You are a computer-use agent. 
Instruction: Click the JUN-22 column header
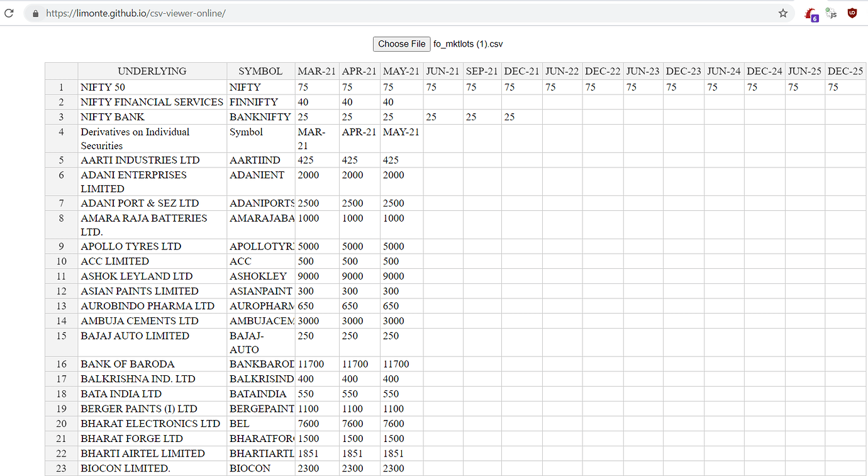(562, 71)
